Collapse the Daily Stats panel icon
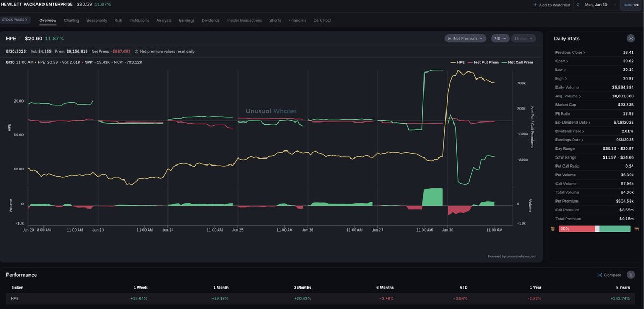Image resolution: width=644 pixels, height=309 pixels. click(631, 38)
